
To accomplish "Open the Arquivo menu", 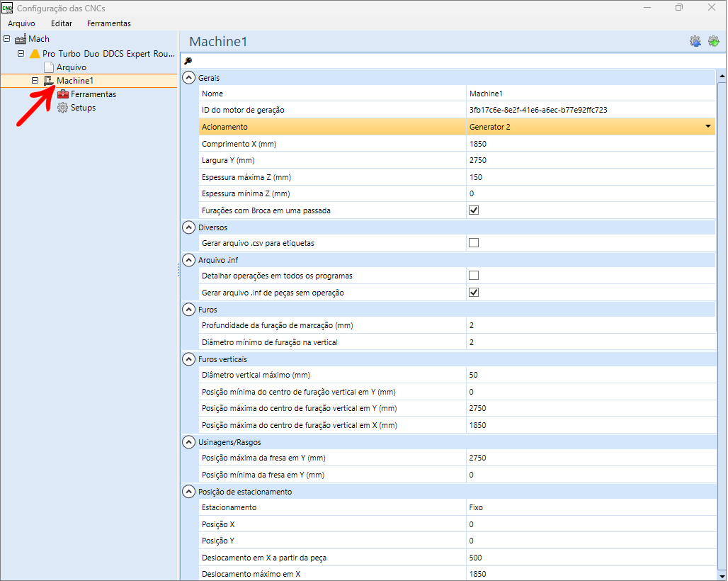I will [x=21, y=23].
